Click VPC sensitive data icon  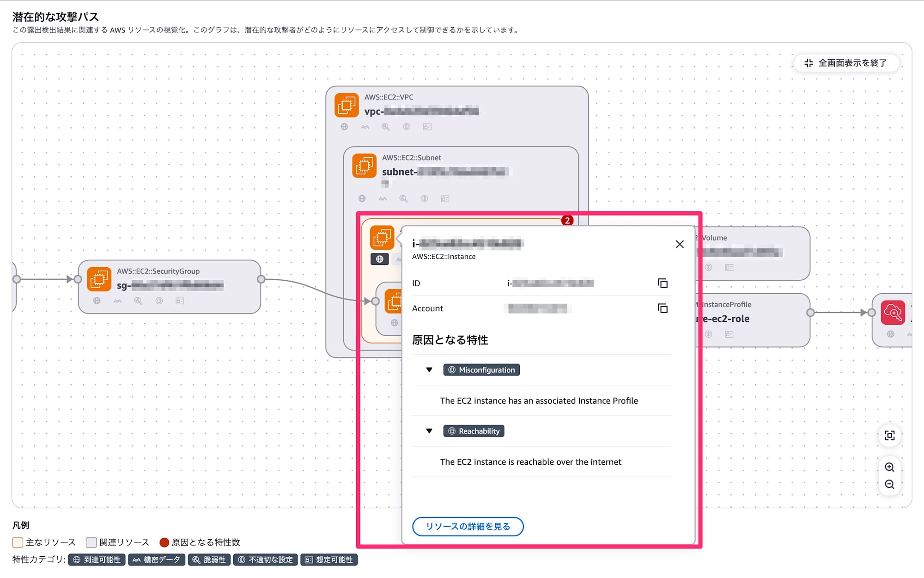[365, 127]
